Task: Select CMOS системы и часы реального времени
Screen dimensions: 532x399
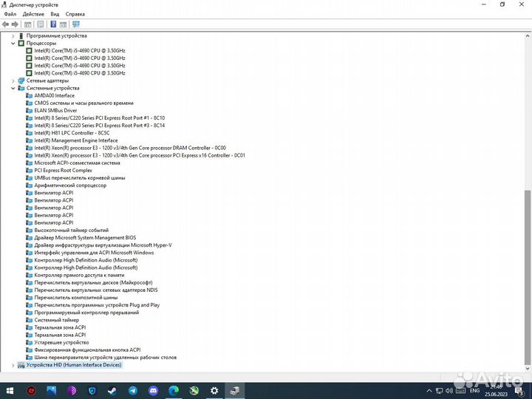Action: coord(83,103)
